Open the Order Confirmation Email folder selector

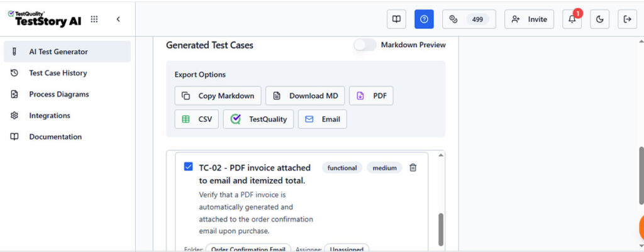pos(248,249)
